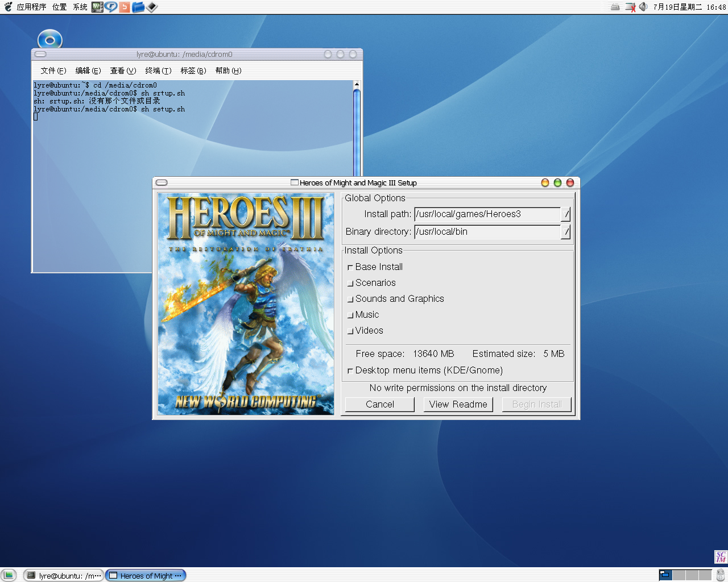Screen dimensions: 728x582
Task: Click the Cancel button in Setup
Action: point(380,404)
